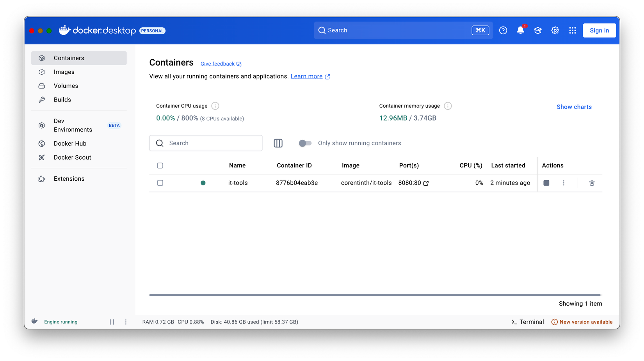Click the help question mark icon
Screen dimensions: 644x361
click(503, 30)
